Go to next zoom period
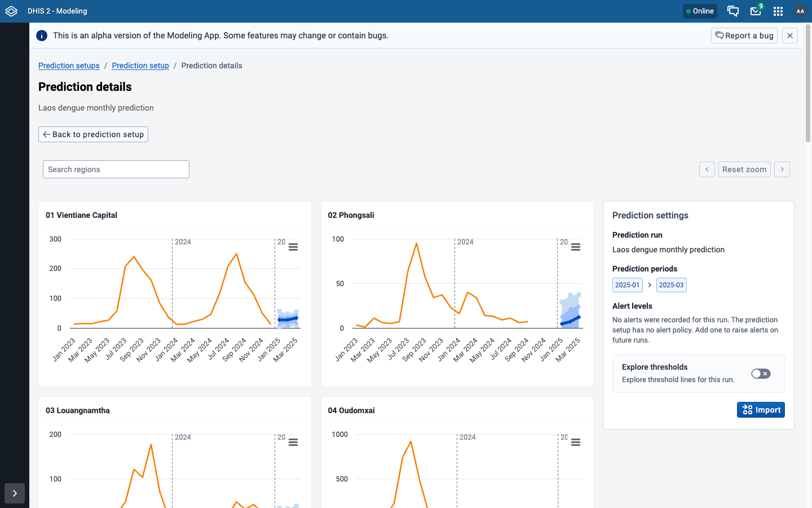Viewport: 812px width, 508px height. [x=782, y=169]
